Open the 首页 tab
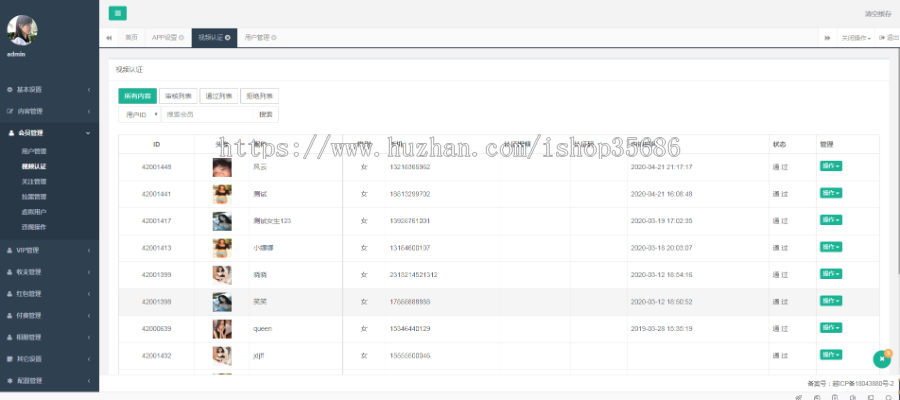This screenshot has width=900, height=400. tap(131, 38)
